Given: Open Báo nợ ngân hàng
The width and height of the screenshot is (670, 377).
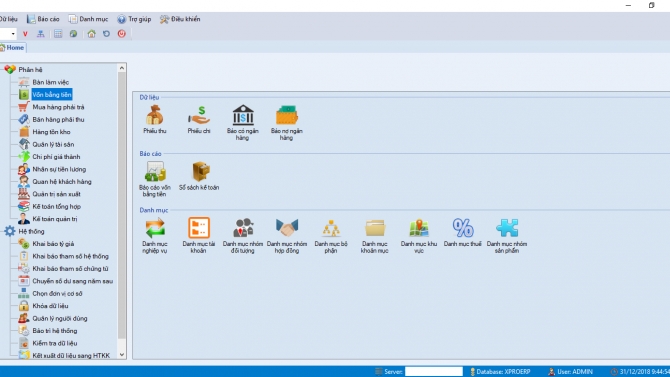Looking at the screenshot, I should tap(287, 123).
